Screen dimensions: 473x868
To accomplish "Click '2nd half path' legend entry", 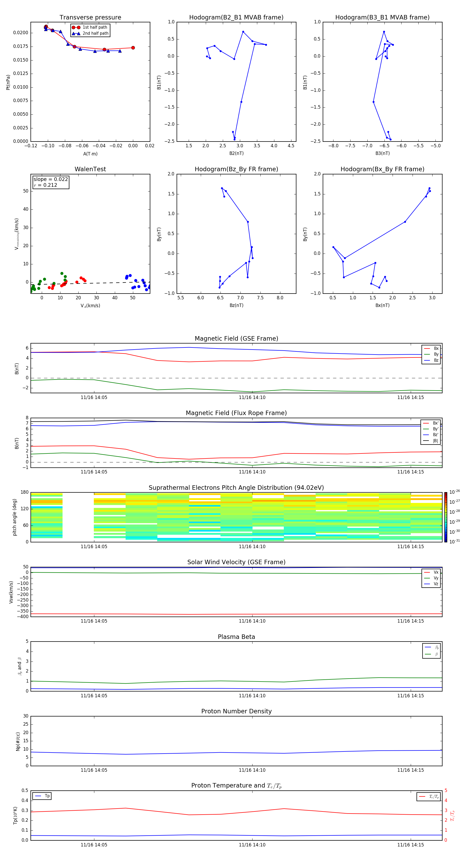I will pos(90,33).
